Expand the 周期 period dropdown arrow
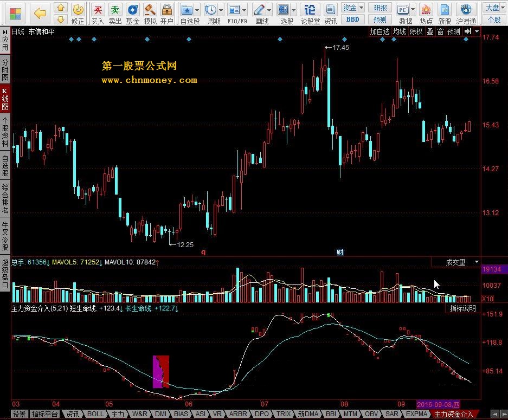Image resolution: width=508 pixels, height=420 pixels. 221,10
